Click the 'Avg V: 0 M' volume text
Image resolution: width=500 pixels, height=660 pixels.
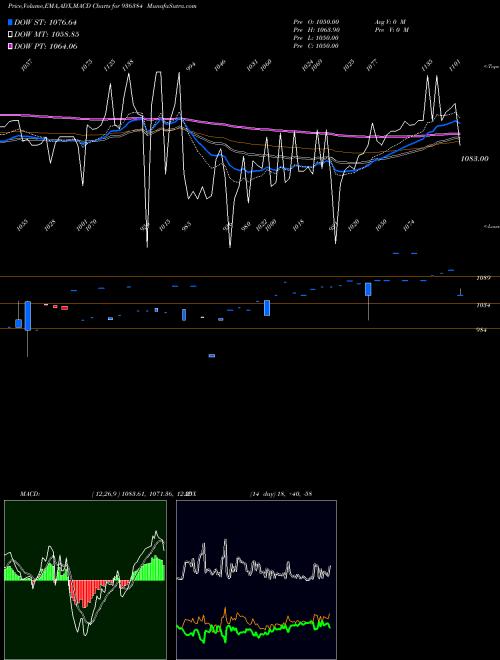coord(390,22)
